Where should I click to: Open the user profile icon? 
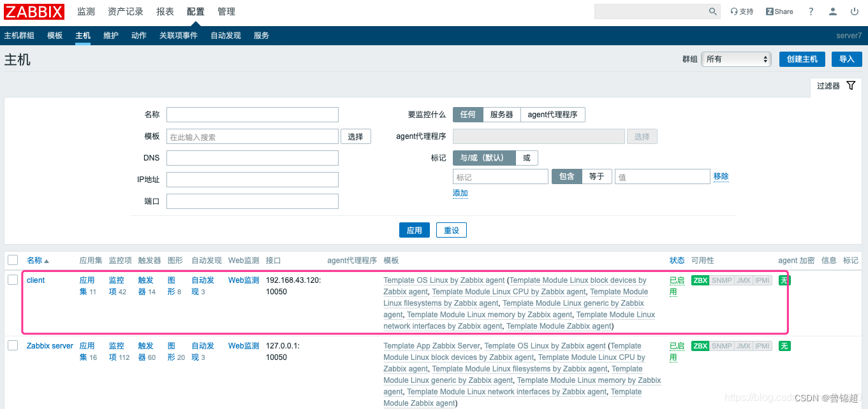click(x=833, y=11)
